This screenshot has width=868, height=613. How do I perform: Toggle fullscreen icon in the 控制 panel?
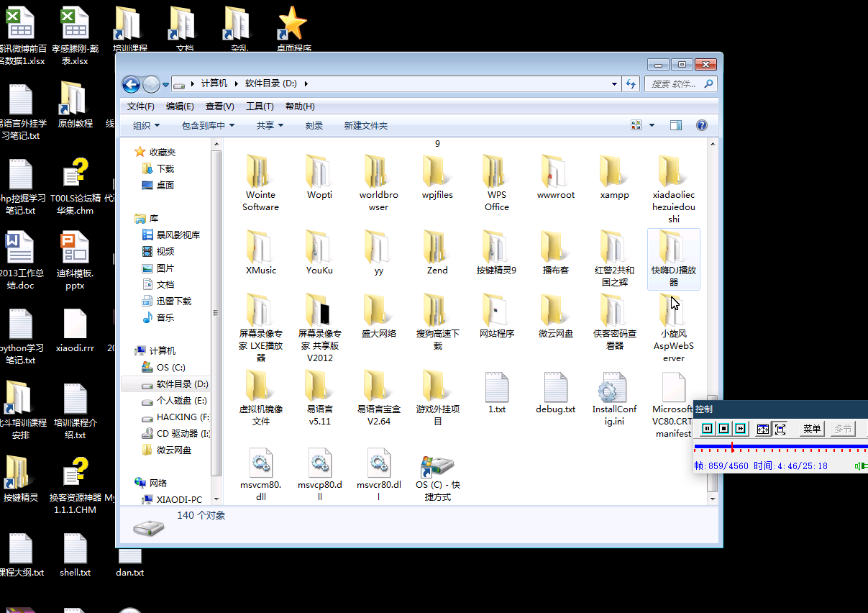click(780, 429)
